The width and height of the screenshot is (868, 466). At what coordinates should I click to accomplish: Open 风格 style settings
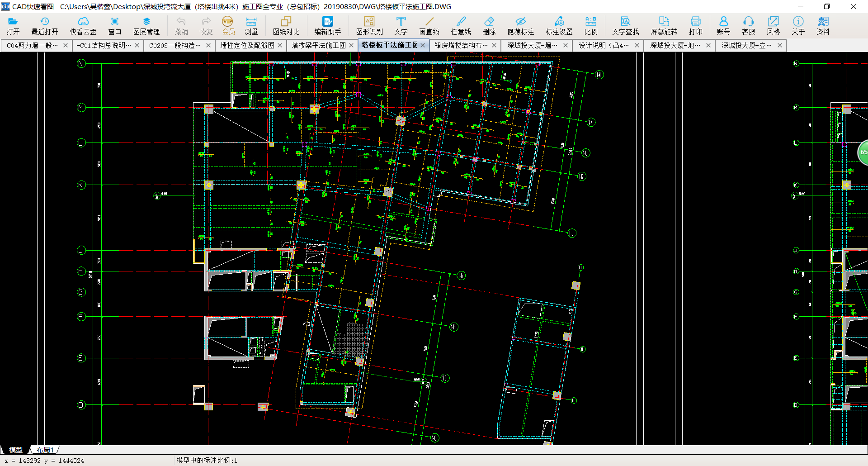point(774,26)
